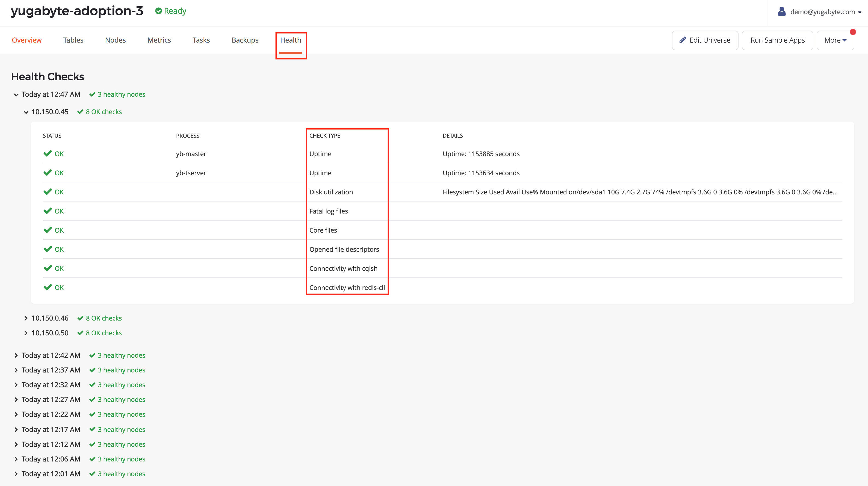Expand the Today at 12:22 AM health check
Image resolution: width=868 pixels, height=486 pixels.
point(16,414)
